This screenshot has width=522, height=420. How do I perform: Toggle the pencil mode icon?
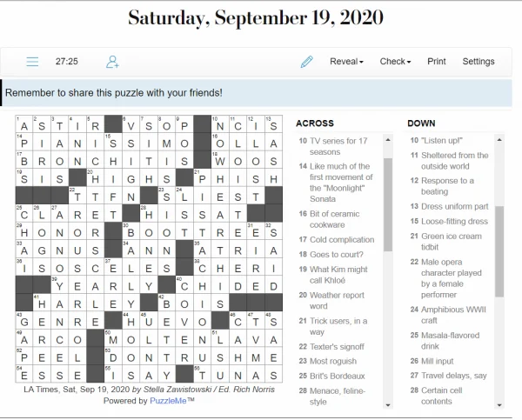(x=306, y=62)
